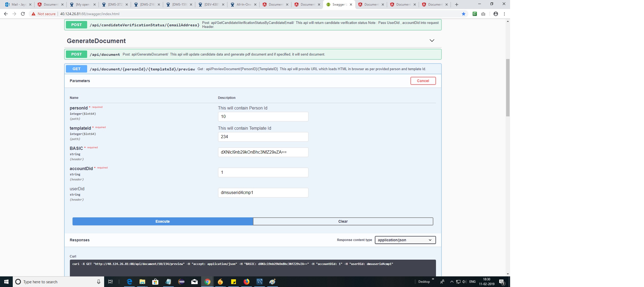
Task: Click the blue bookmark star icon
Action: coord(464,14)
